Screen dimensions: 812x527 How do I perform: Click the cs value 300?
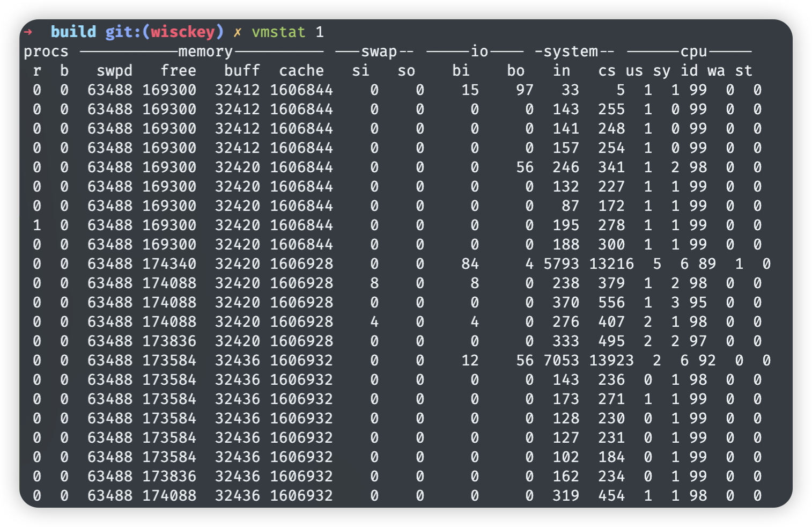click(x=611, y=245)
